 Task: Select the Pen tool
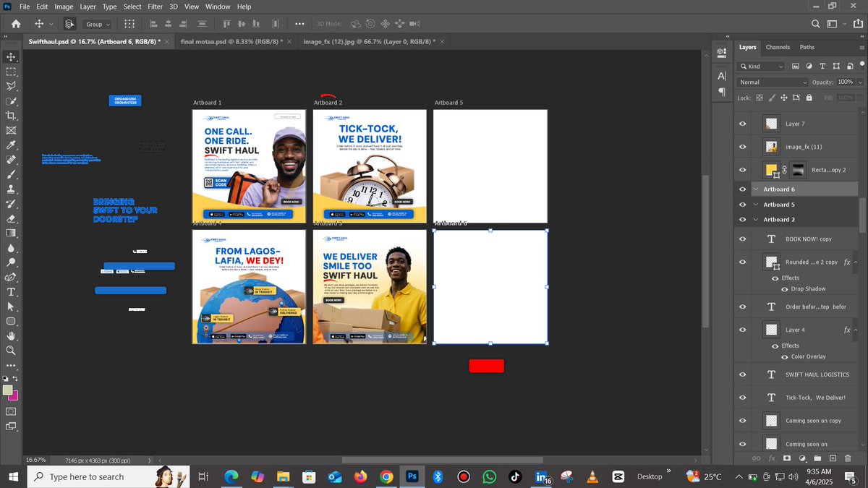coord(11,277)
